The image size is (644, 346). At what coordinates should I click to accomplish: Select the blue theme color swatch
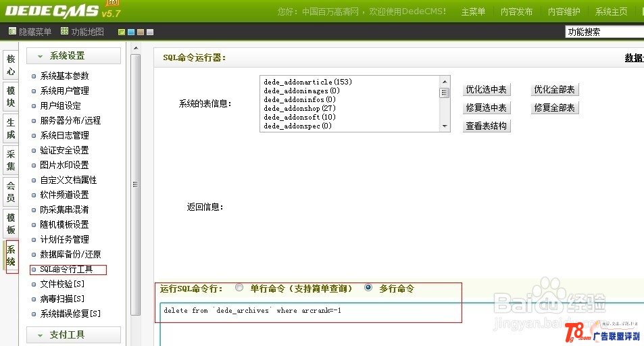coord(131,32)
